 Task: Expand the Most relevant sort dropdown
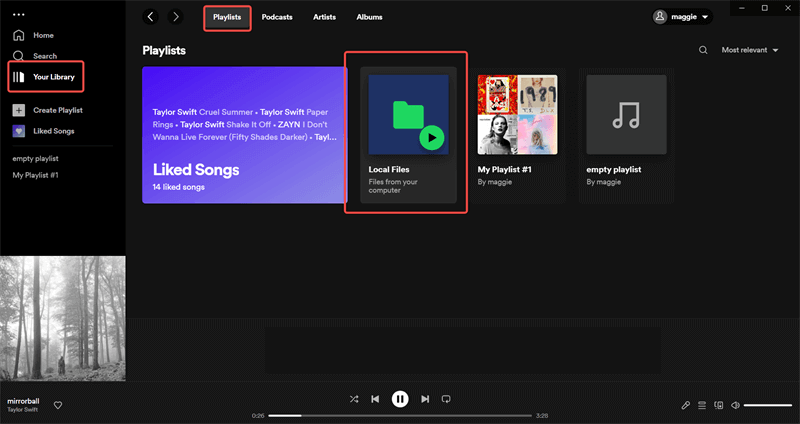point(750,49)
